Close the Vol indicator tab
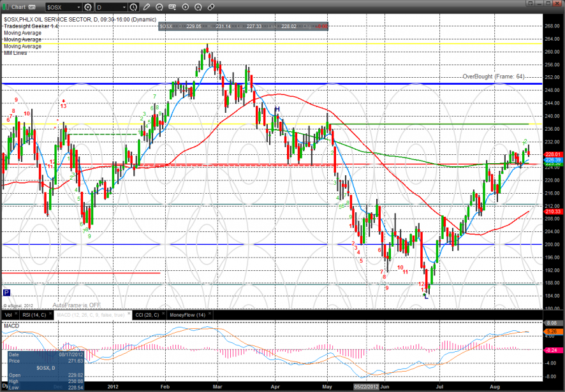 [16, 314]
